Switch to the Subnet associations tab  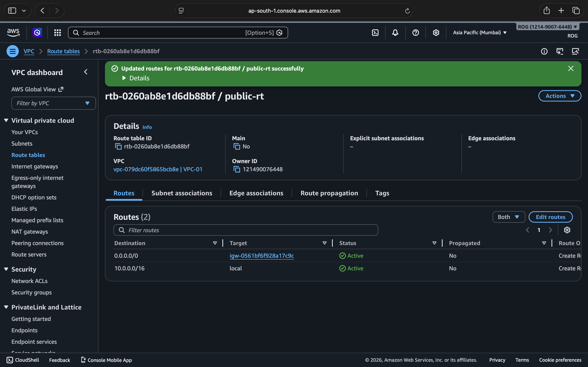182,193
